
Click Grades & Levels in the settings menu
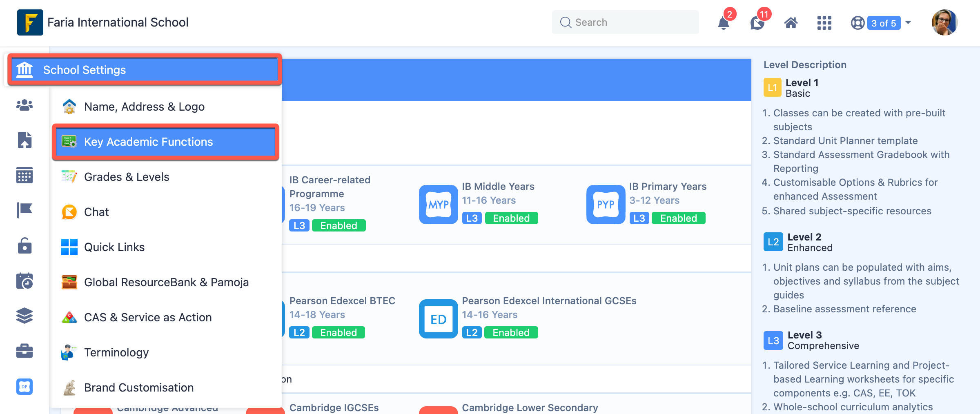coord(127,176)
